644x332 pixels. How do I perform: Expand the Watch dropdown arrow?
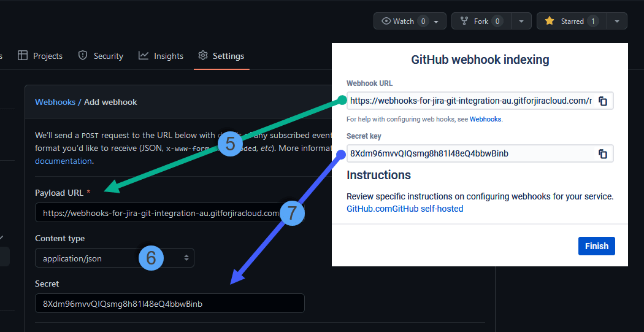[x=436, y=21]
